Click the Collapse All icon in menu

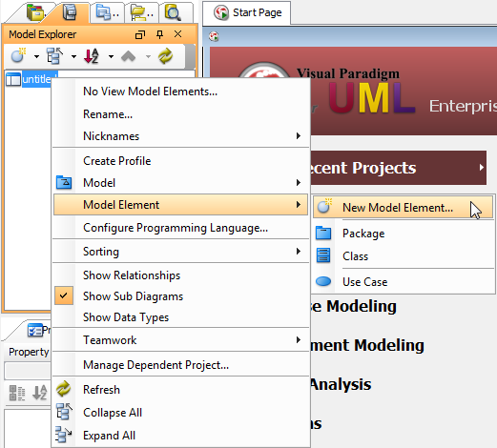64,412
